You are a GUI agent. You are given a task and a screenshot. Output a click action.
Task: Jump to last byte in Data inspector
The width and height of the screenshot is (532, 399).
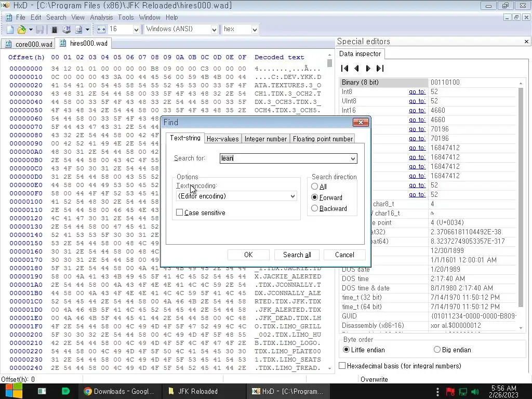(x=380, y=68)
